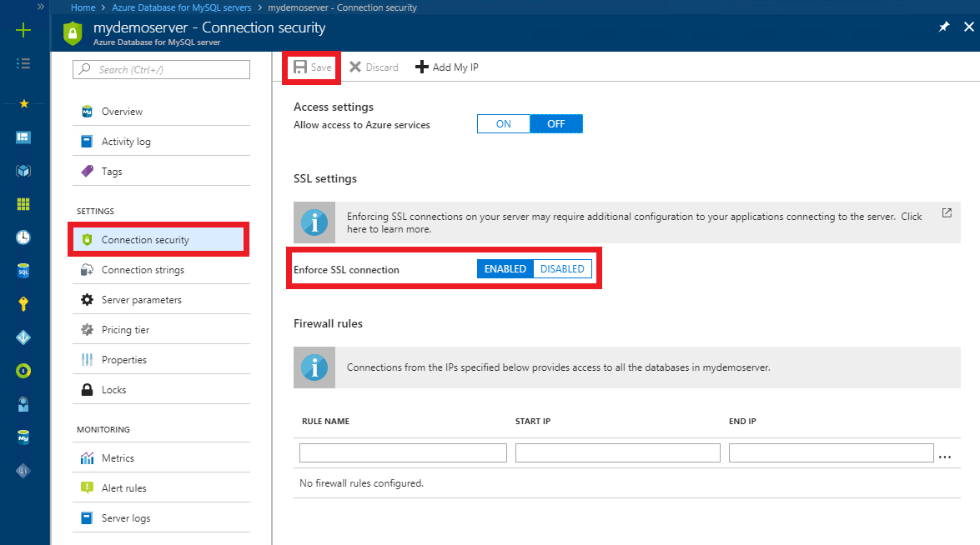Viewport: 980px width, 545px height.
Task: Save the connection security changes
Action: [x=311, y=67]
